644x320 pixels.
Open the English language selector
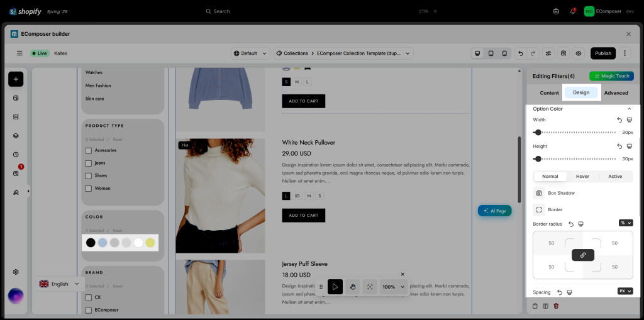coord(60,284)
